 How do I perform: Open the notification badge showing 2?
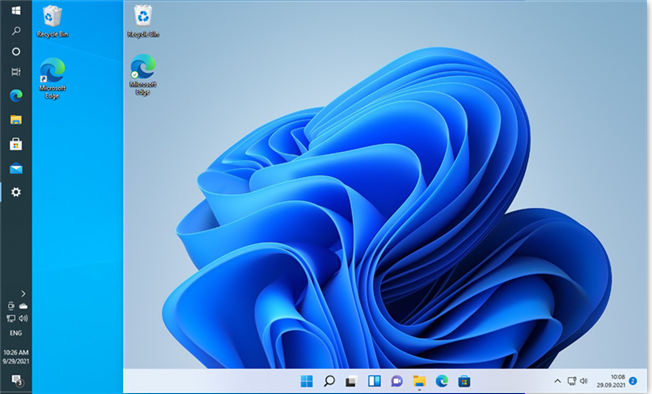click(x=633, y=381)
